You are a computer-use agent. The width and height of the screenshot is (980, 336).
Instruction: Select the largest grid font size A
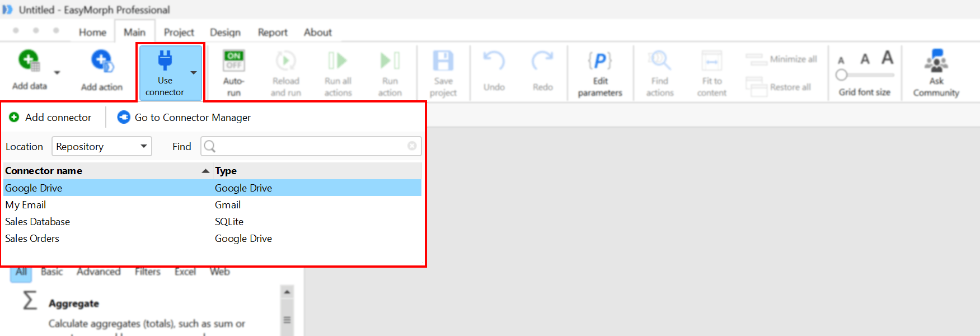click(887, 57)
